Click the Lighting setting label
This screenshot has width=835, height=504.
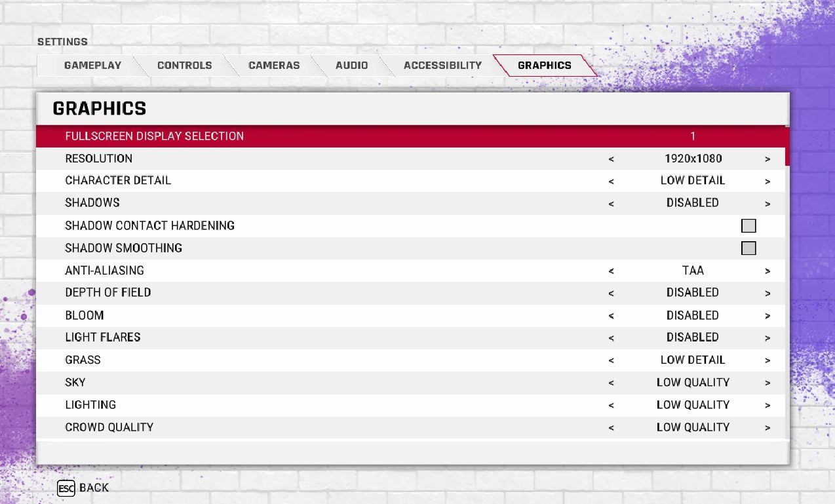coord(90,405)
